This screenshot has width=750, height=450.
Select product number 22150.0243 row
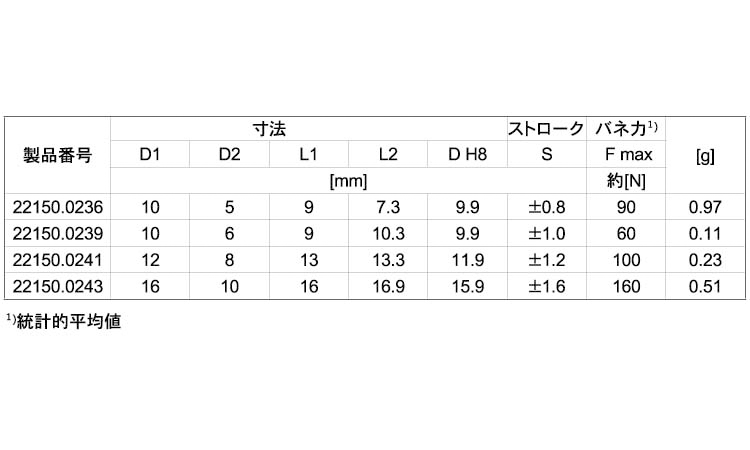pyautogui.click(x=58, y=285)
